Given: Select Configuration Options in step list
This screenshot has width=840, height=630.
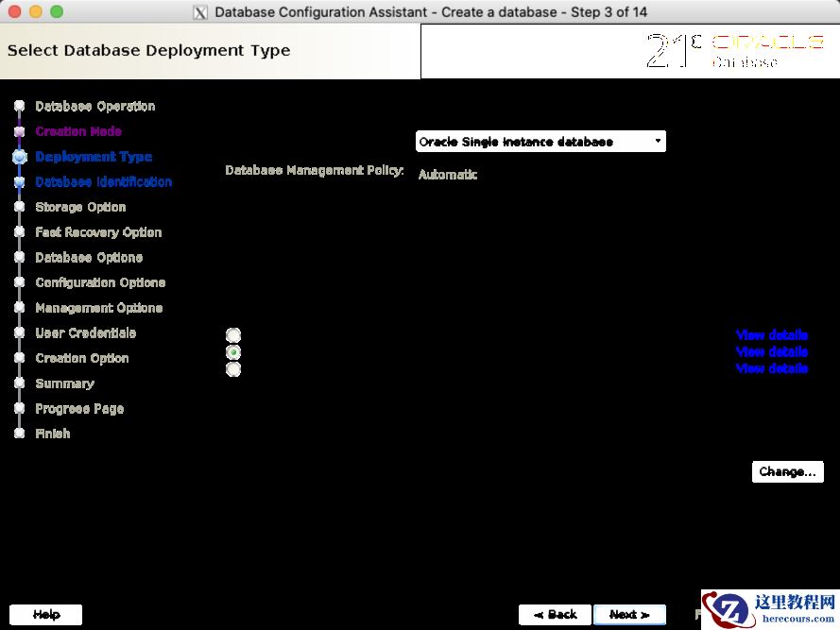Looking at the screenshot, I should click(100, 282).
